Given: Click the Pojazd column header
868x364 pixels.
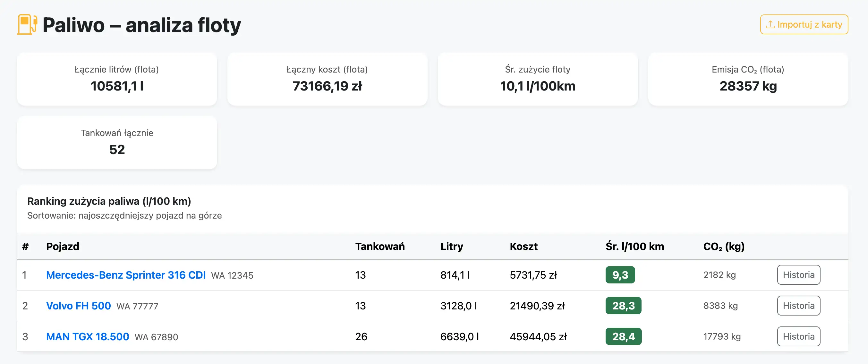Looking at the screenshot, I should pos(63,247).
